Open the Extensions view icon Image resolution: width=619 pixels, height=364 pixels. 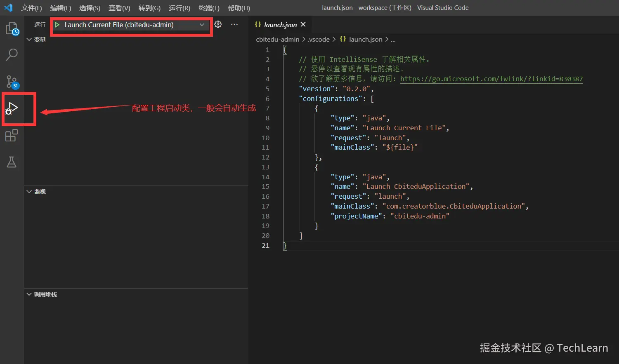12,135
